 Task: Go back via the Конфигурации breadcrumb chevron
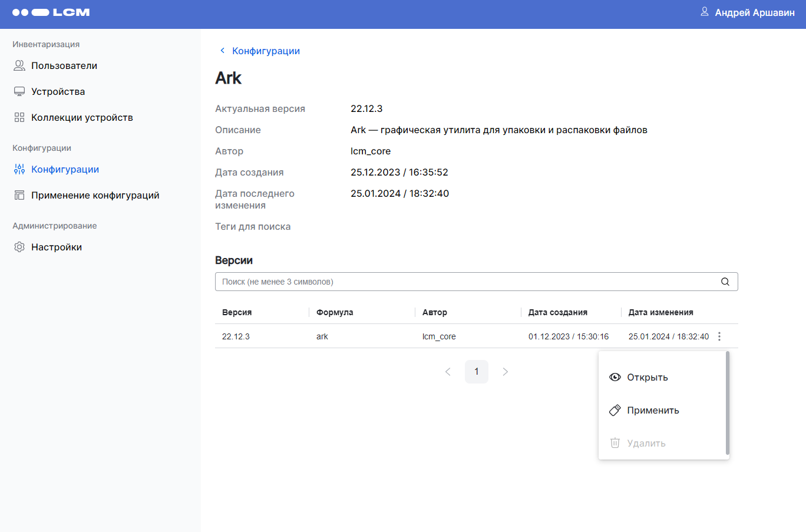(x=222, y=51)
